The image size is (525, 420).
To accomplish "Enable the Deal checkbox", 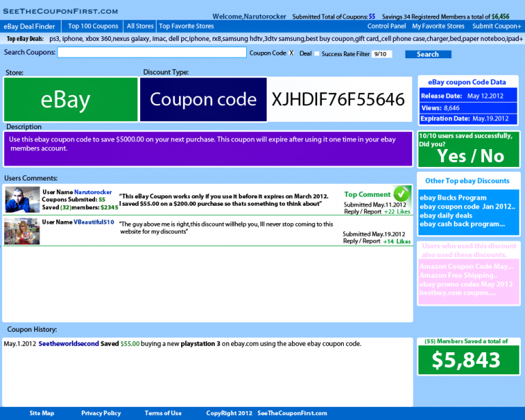I will click(317, 53).
